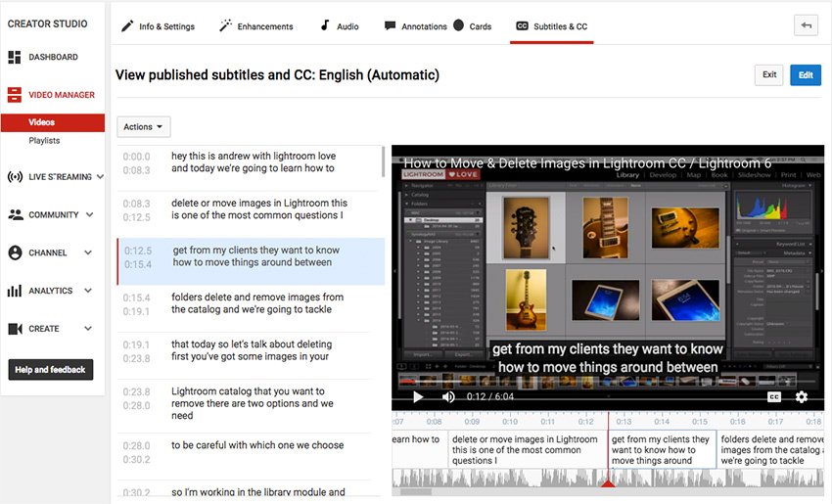Switch to the Enhancements tab

258,26
